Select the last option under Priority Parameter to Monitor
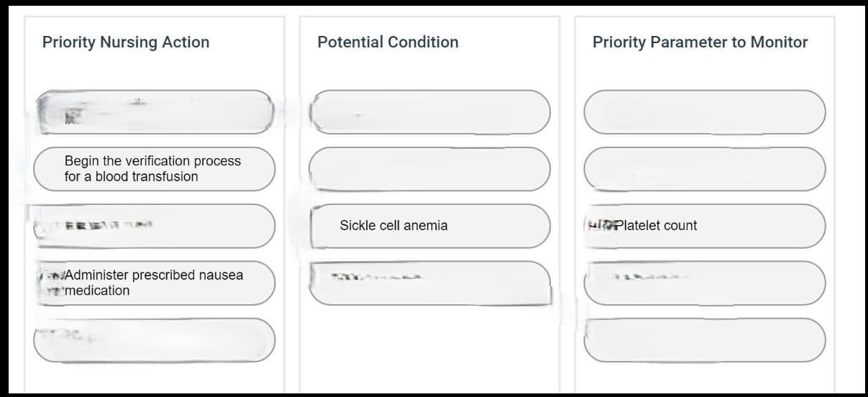Screen dimensions: 868x397 click(704, 339)
